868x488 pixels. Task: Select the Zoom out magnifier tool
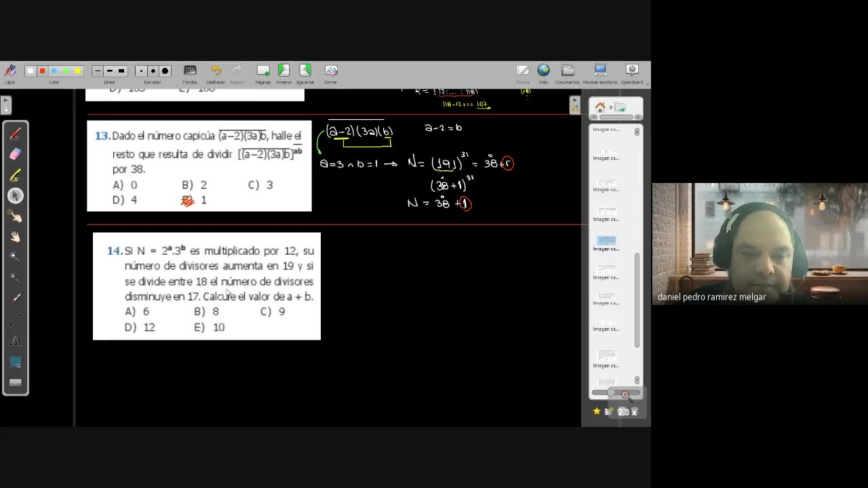16,279
